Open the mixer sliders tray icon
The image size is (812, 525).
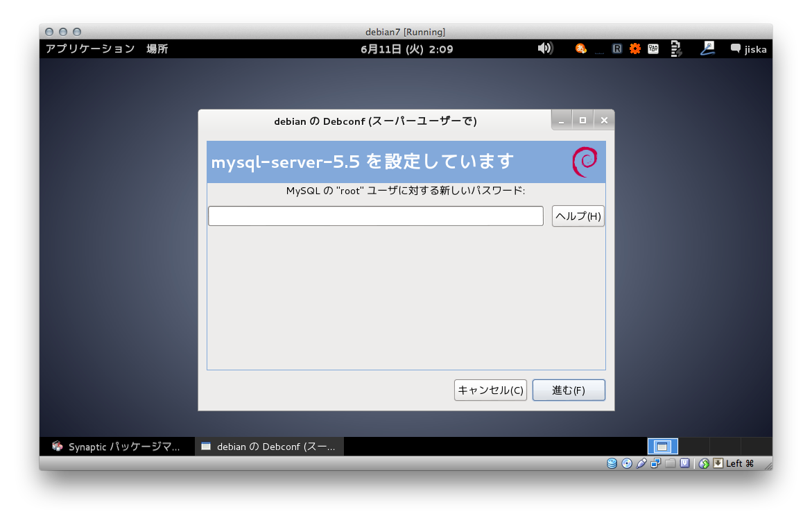pos(653,49)
